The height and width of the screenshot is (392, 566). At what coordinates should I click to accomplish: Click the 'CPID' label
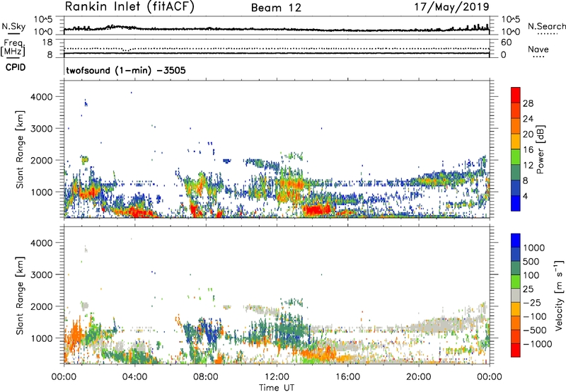pyautogui.click(x=16, y=67)
